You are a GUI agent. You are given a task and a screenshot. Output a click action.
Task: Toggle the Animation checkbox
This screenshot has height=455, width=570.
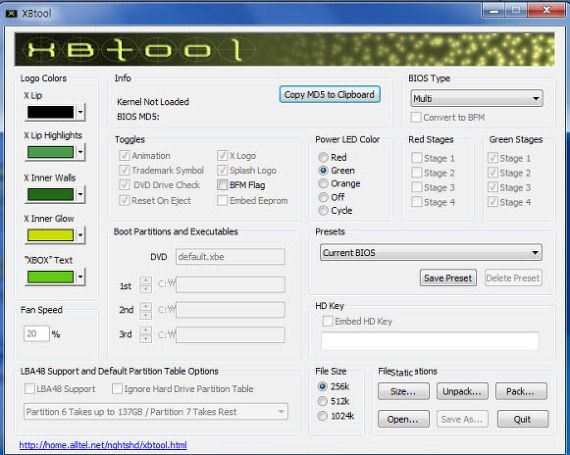[x=124, y=156]
